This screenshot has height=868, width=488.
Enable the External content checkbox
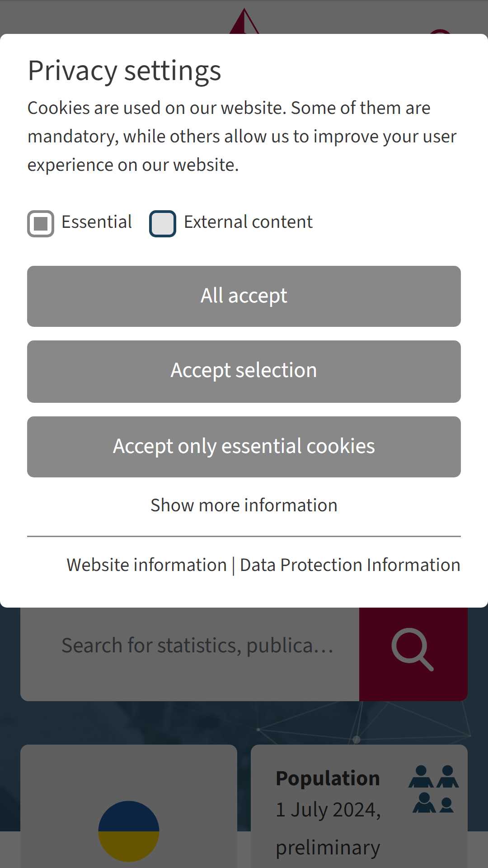pyautogui.click(x=163, y=224)
